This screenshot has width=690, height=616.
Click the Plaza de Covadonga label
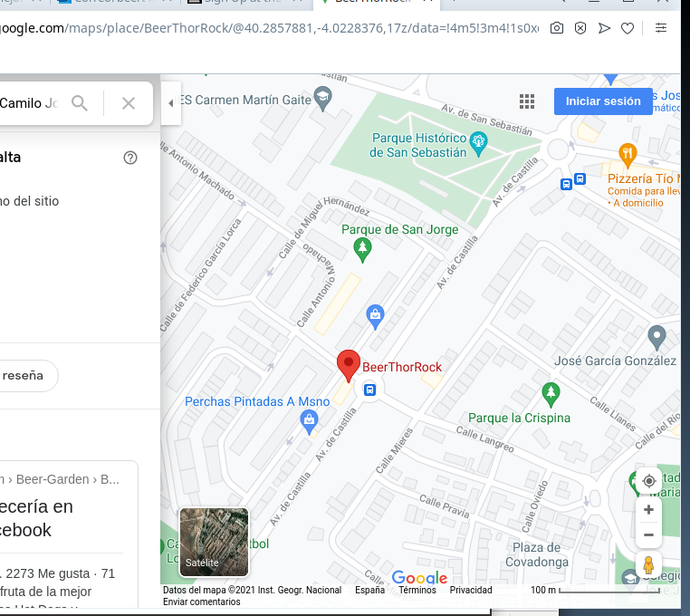point(536,554)
